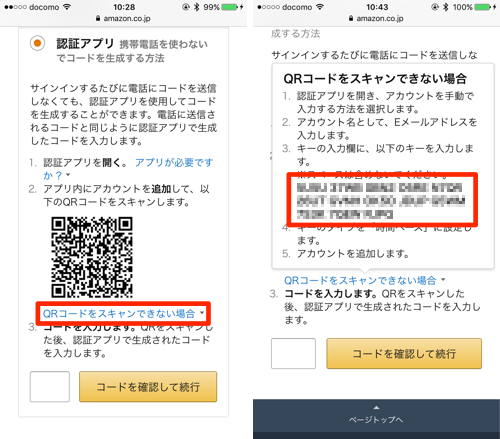Collapse right QRコードをスキャンできない場合 popup link

tap(360, 280)
